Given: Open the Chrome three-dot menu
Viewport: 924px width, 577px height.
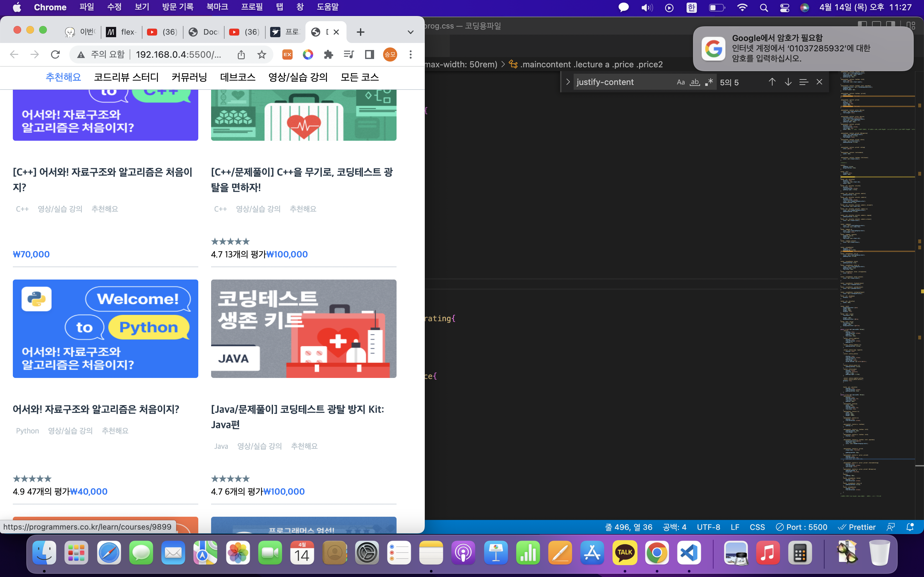Looking at the screenshot, I should pos(410,54).
